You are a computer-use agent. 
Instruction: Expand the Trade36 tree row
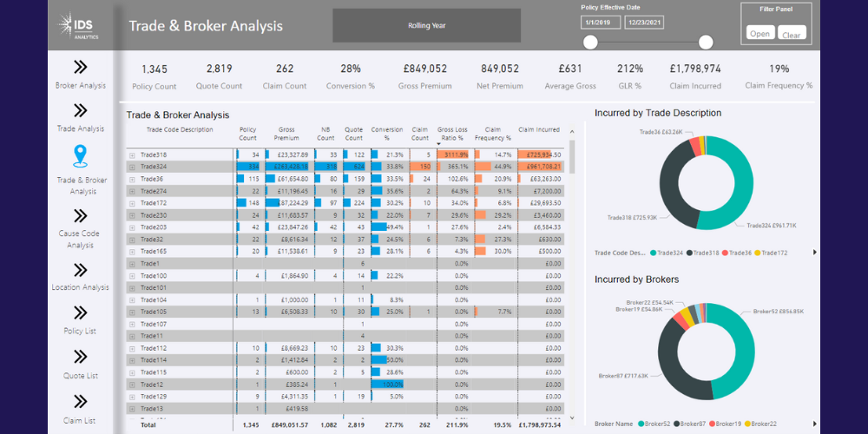(x=133, y=179)
